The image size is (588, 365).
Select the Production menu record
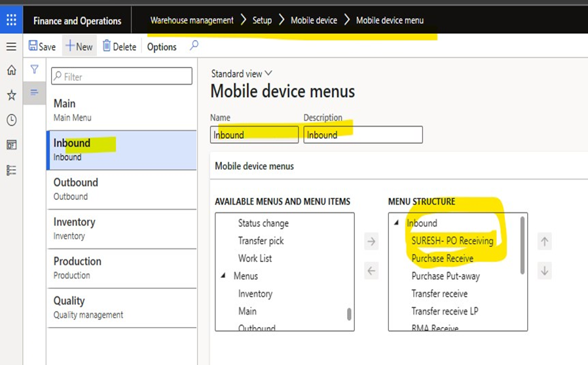122,268
